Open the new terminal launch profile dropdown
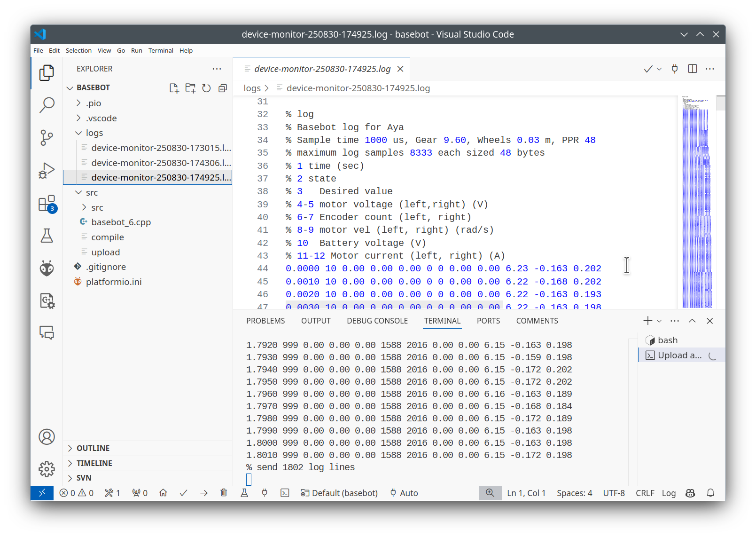The height and width of the screenshot is (537, 756). (x=659, y=321)
